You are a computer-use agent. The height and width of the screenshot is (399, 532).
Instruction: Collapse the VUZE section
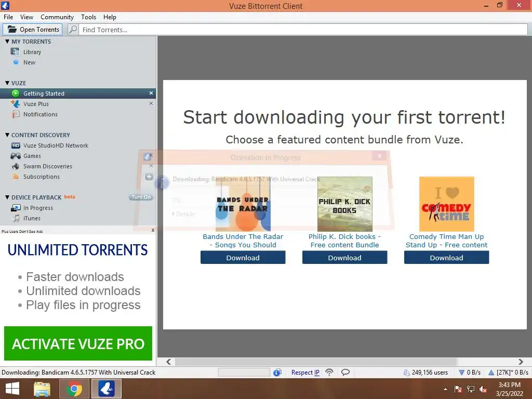pos(7,83)
